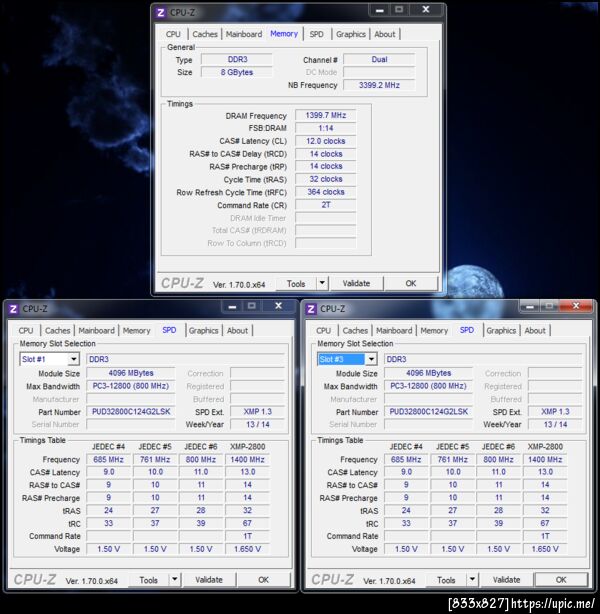Open the Mainboard tab in the Slot #3 window
The width and height of the screenshot is (600, 614).
click(x=394, y=331)
